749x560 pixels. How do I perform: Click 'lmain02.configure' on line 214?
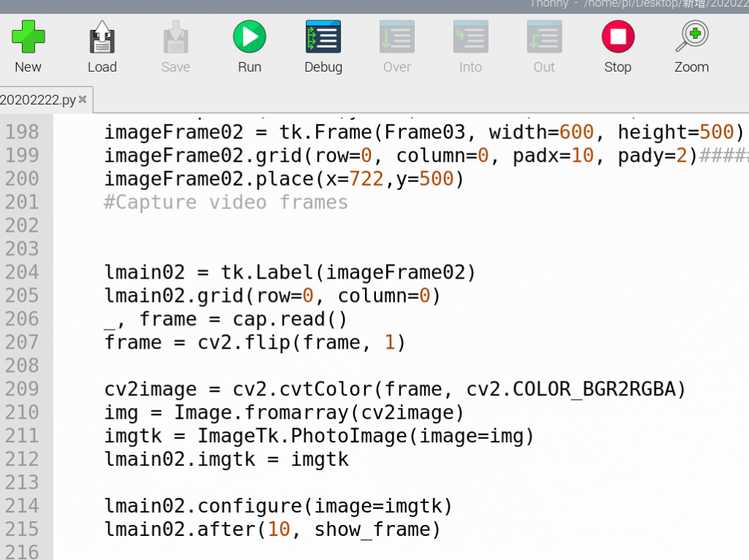(x=203, y=506)
